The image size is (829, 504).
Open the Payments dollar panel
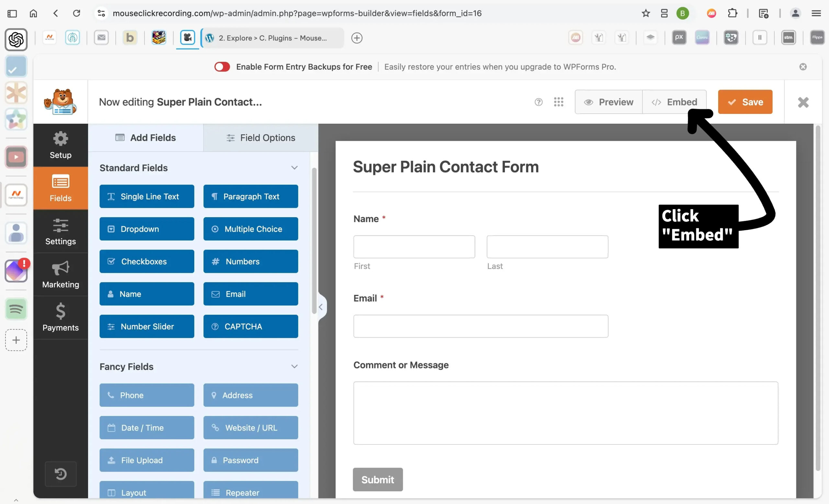pyautogui.click(x=61, y=318)
